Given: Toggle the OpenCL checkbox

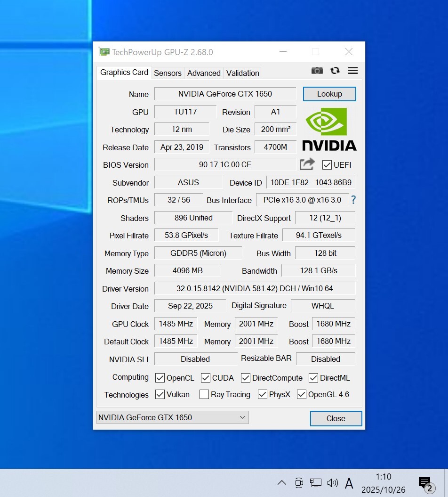Looking at the screenshot, I should (160, 378).
